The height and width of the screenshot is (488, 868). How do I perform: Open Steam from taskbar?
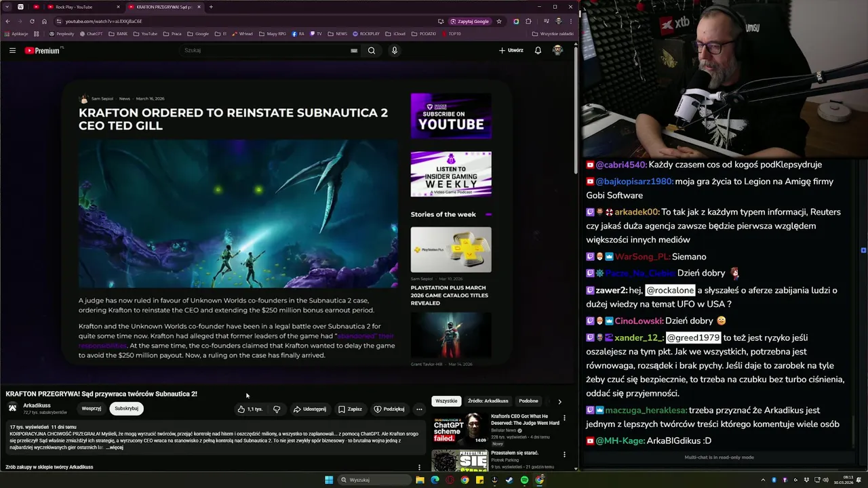[509, 480]
